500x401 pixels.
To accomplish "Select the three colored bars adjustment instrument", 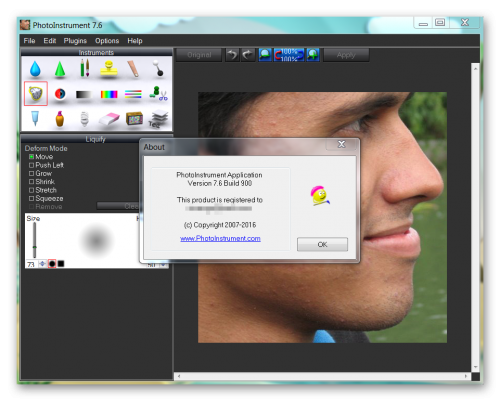I will (x=133, y=94).
